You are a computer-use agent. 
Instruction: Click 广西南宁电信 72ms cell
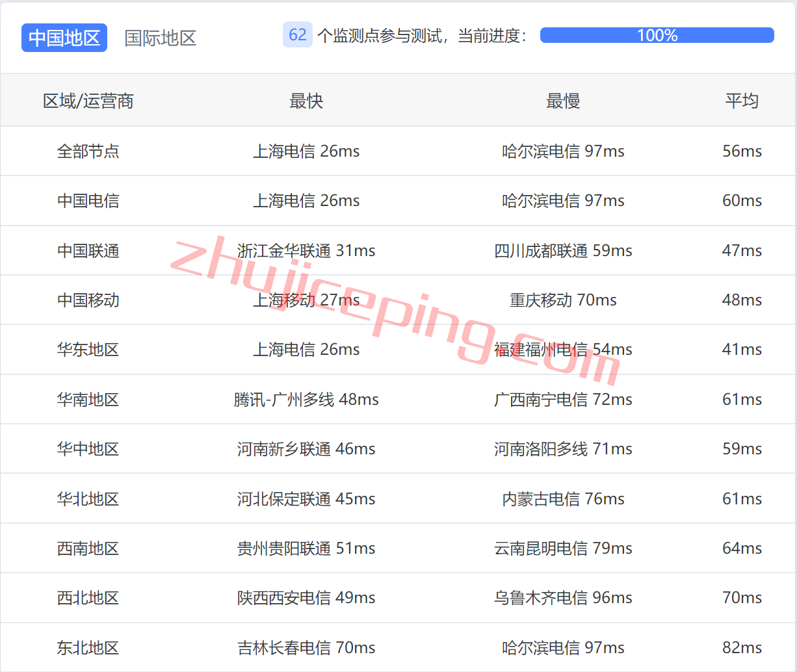563,399
